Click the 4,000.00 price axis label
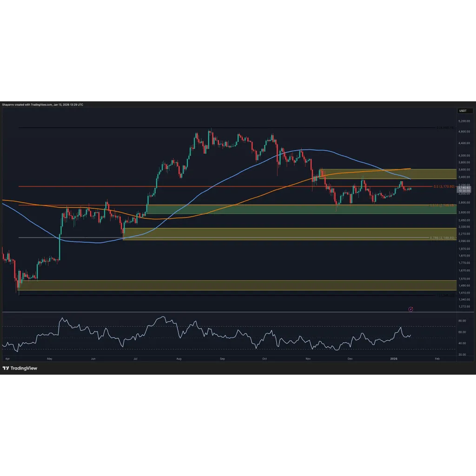The width and height of the screenshot is (476, 476). pyautogui.click(x=464, y=155)
